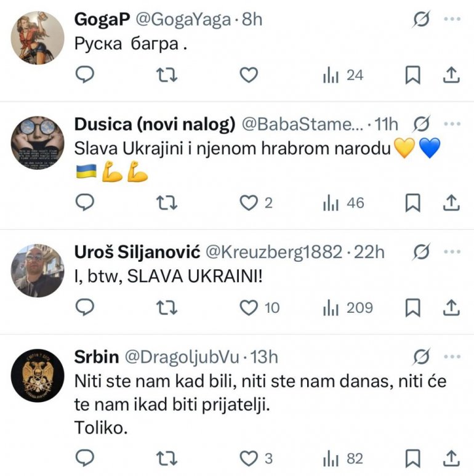The image size is (474, 476).
Task: Open the Srbin display name link
Action: coord(96,357)
